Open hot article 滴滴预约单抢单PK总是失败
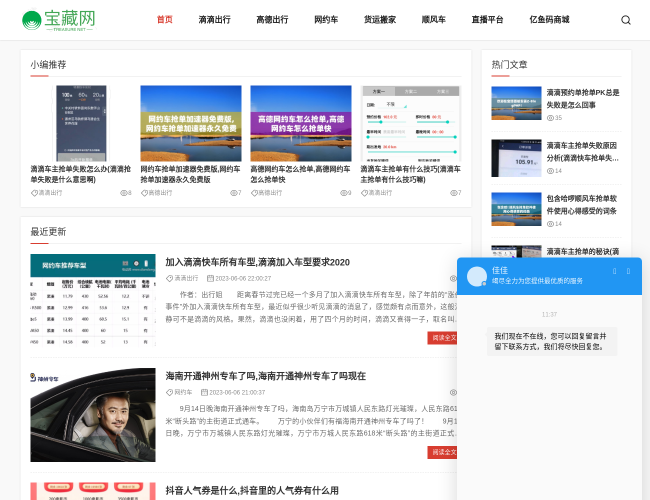Viewport: 650px width, 500px height. [x=583, y=99]
